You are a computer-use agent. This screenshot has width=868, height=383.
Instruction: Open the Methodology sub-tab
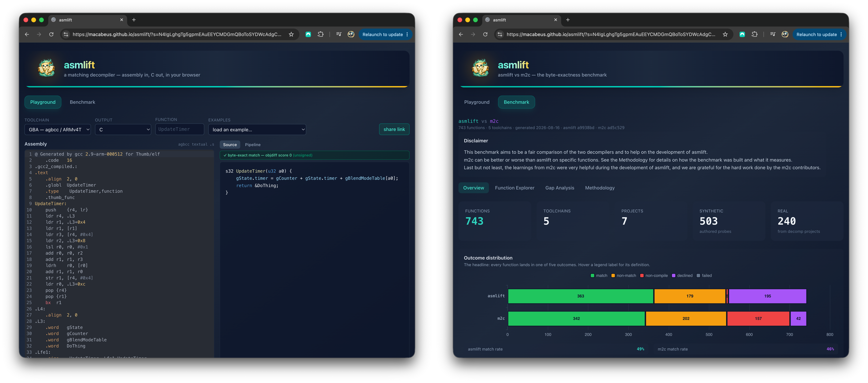pyautogui.click(x=600, y=188)
